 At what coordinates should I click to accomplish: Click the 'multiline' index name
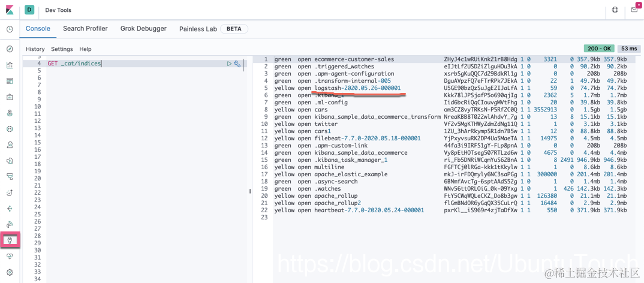tap(329, 167)
